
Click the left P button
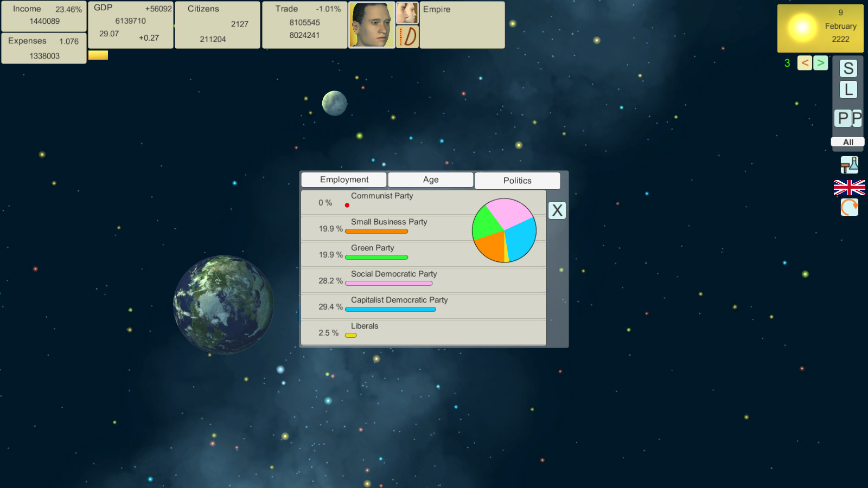coord(843,118)
